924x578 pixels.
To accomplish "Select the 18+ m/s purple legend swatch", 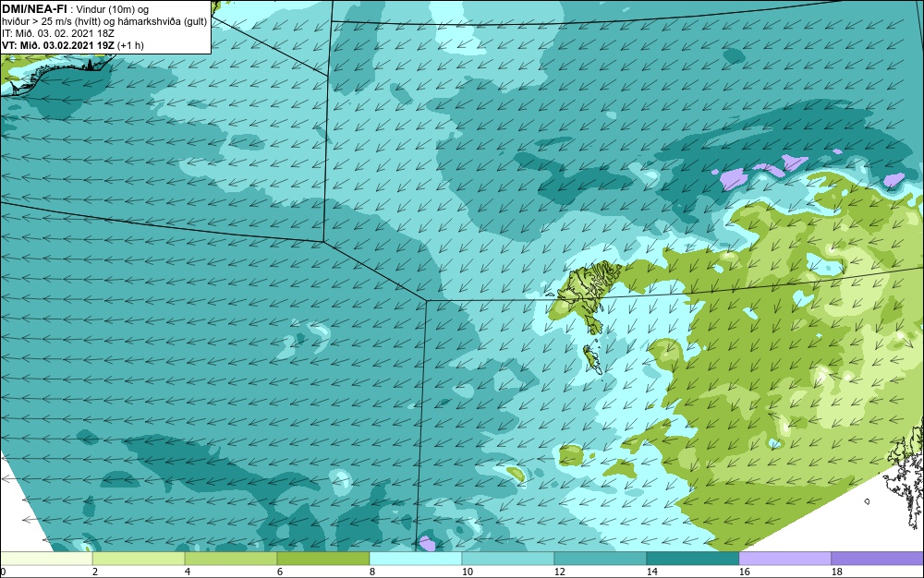I will point(878,559).
